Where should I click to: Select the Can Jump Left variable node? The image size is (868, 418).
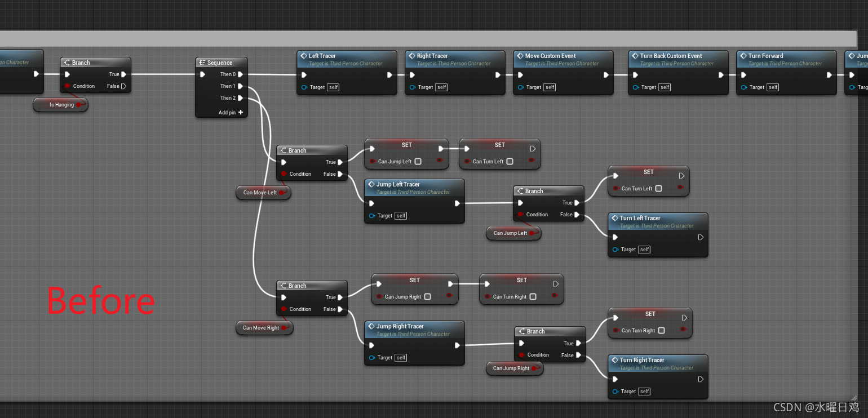[513, 233]
